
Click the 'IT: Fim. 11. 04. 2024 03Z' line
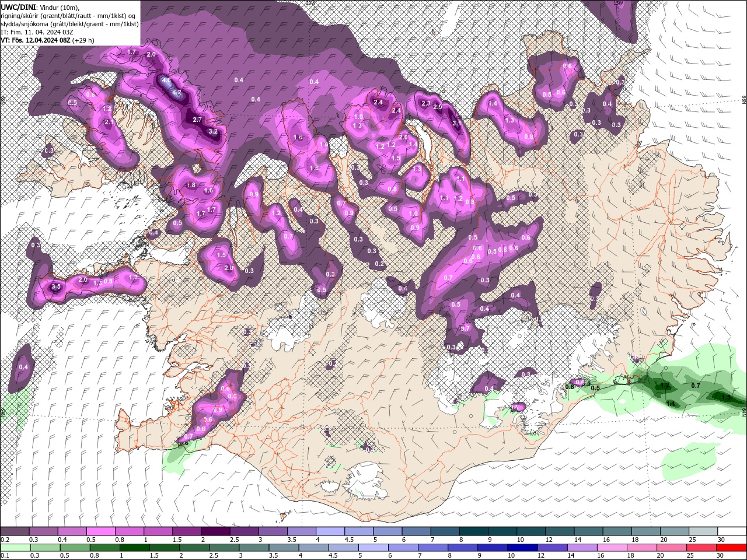(x=36, y=32)
